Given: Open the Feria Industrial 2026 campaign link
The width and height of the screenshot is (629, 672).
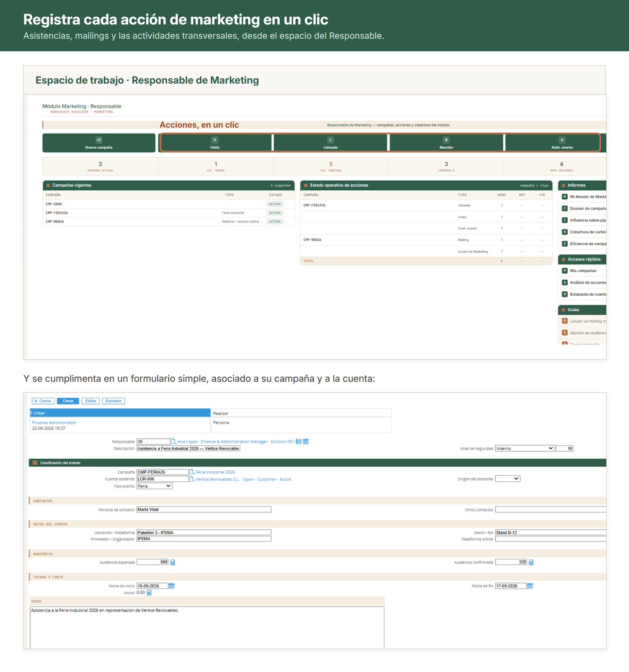Looking at the screenshot, I should [215, 472].
